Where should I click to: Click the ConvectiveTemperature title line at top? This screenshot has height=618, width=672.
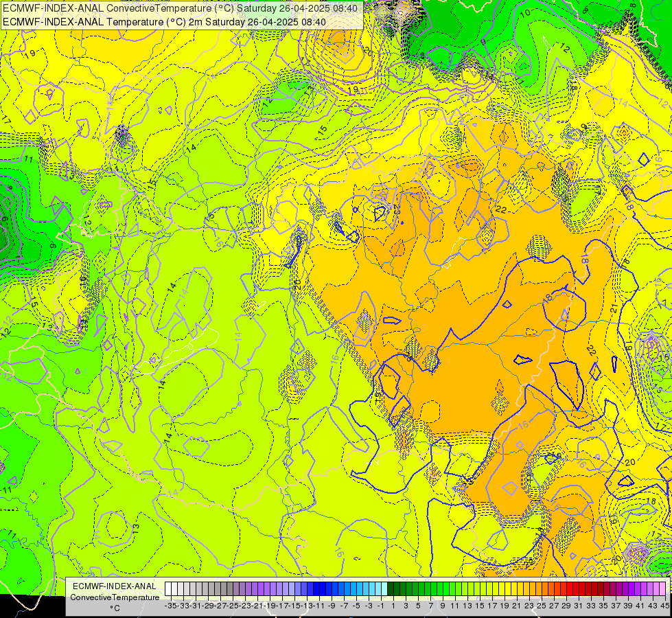(180, 8)
